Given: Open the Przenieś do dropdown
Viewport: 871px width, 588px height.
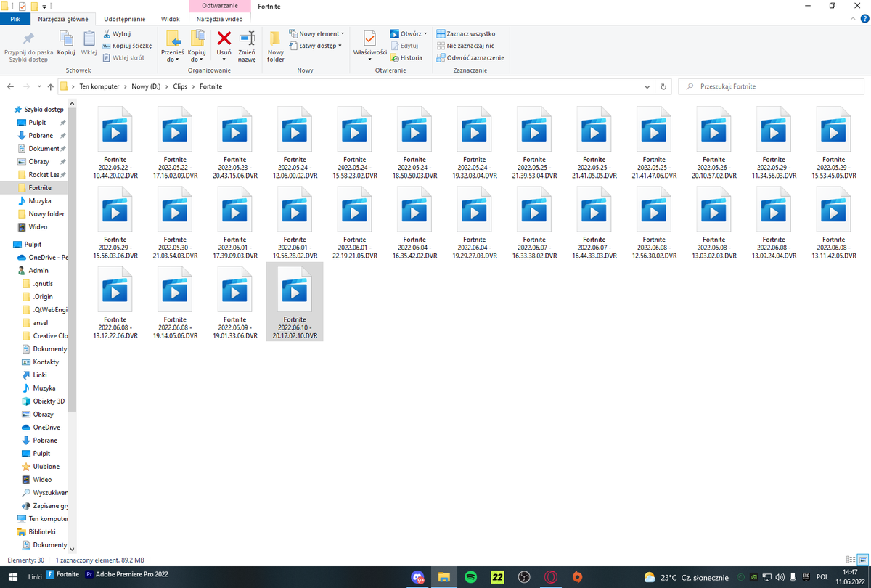Looking at the screenshot, I should coord(173,56).
